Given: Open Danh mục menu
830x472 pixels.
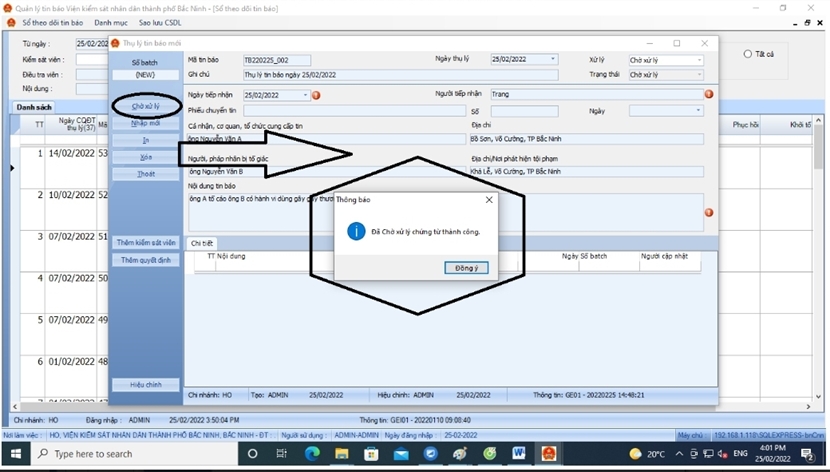Looking at the screenshot, I should click(x=111, y=23).
